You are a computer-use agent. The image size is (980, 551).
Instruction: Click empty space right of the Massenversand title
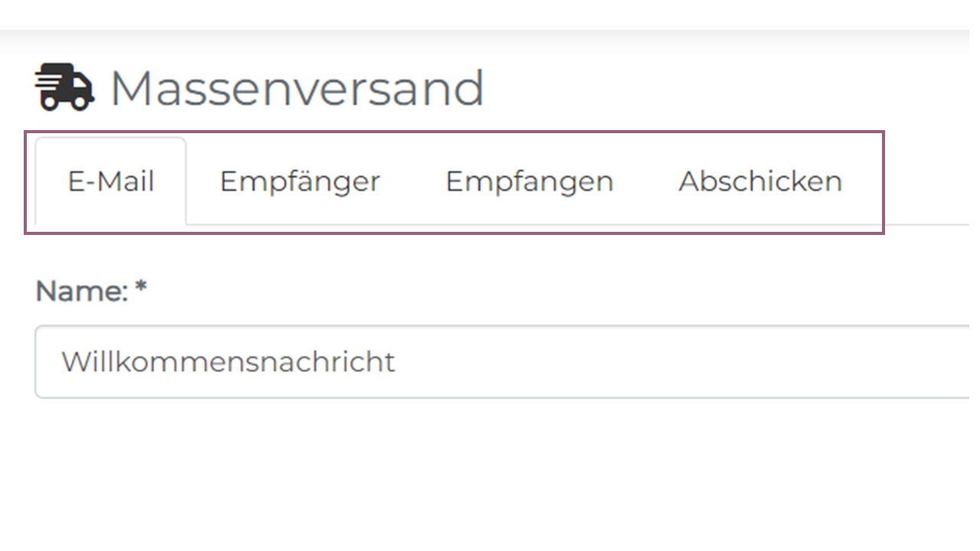[727, 88]
